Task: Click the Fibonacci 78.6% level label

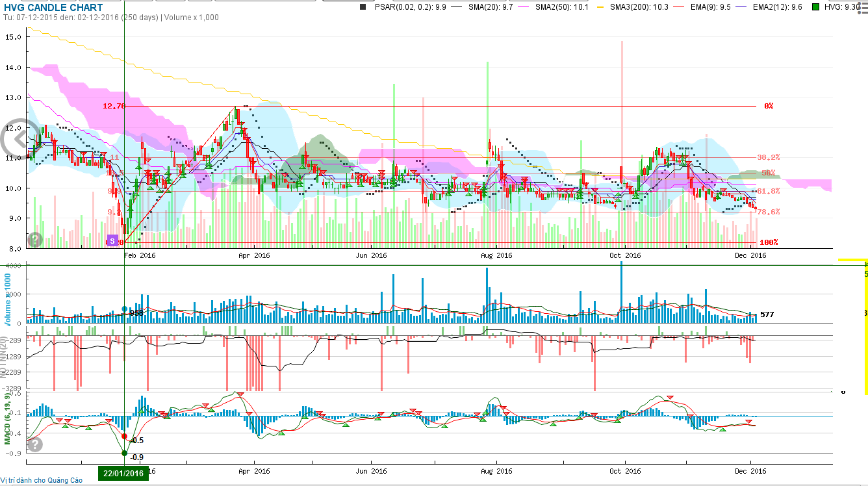Action: [x=769, y=212]
